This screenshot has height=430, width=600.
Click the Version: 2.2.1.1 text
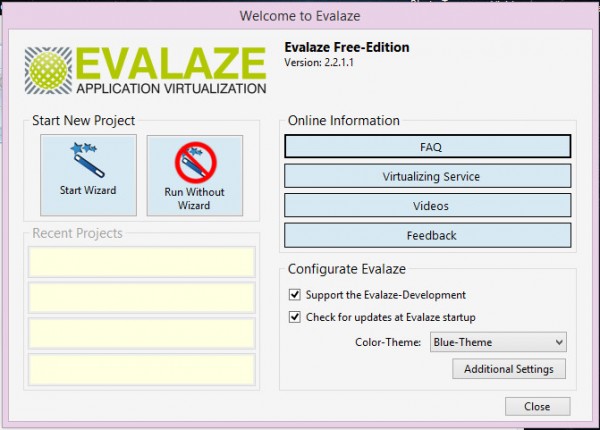coord(319,62)
